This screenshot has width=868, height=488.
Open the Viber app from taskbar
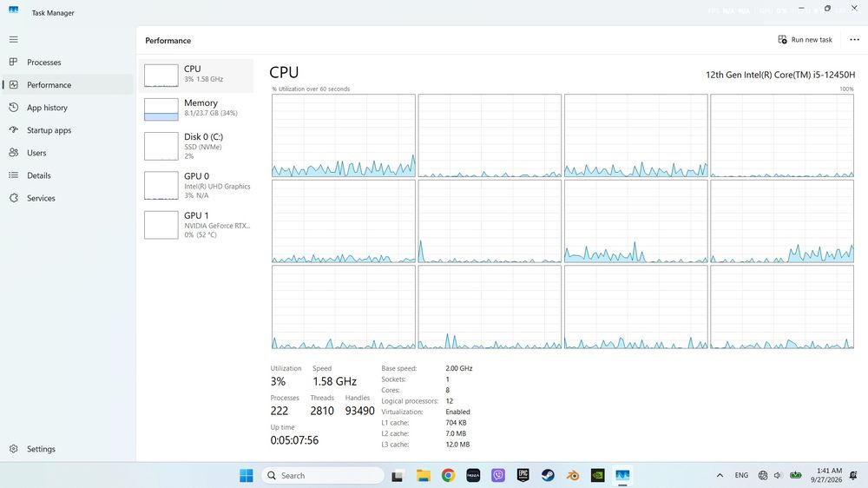click(498, 475)
